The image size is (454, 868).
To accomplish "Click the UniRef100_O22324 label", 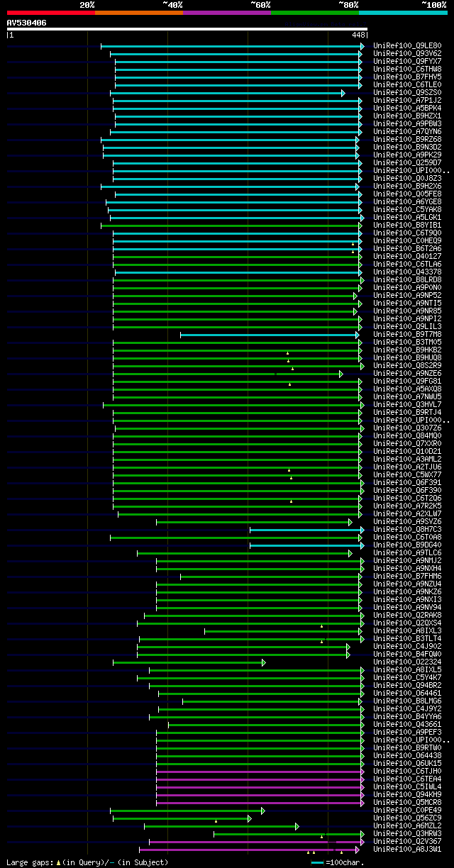I will 407,662.
